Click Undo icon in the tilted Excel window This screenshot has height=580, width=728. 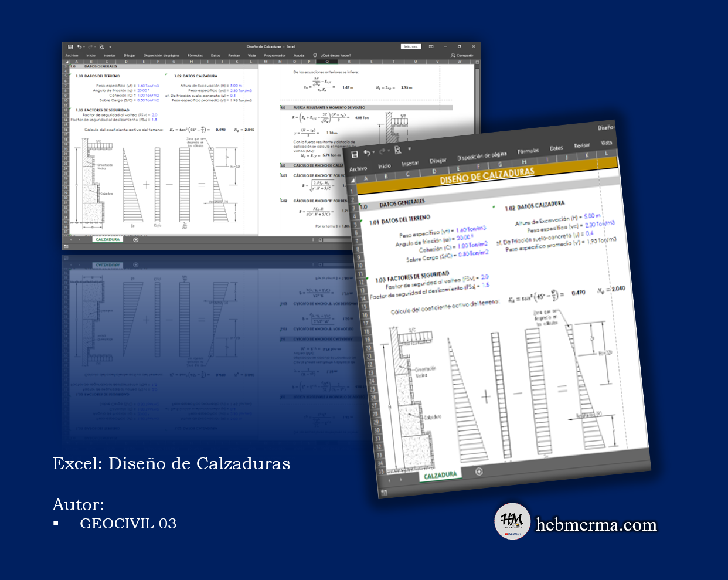point(366,153)
